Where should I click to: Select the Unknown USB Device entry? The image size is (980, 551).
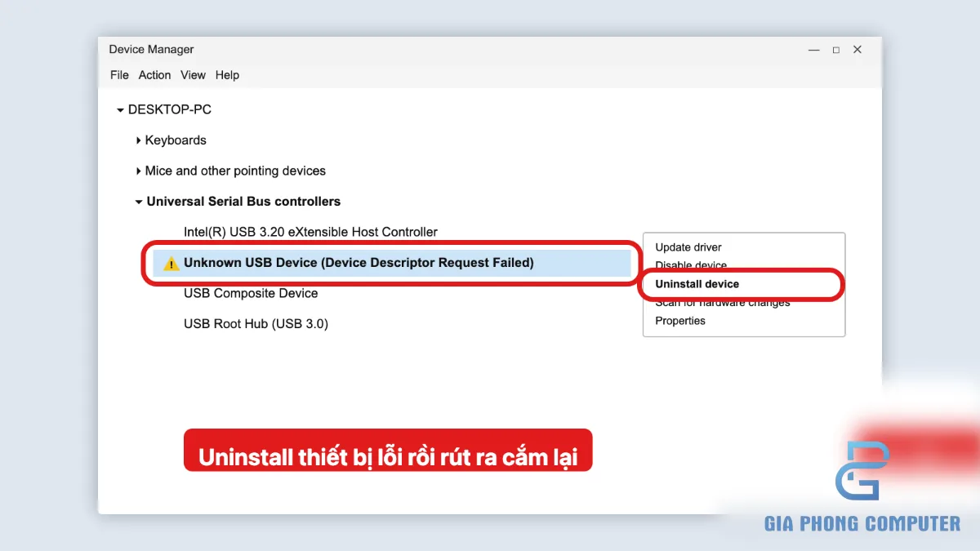pos(392,263)
